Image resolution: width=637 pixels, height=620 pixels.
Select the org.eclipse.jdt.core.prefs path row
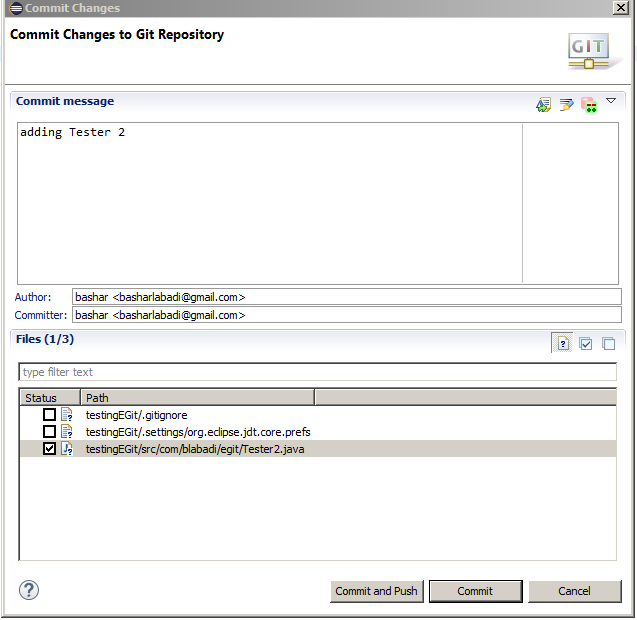(318, 431)
